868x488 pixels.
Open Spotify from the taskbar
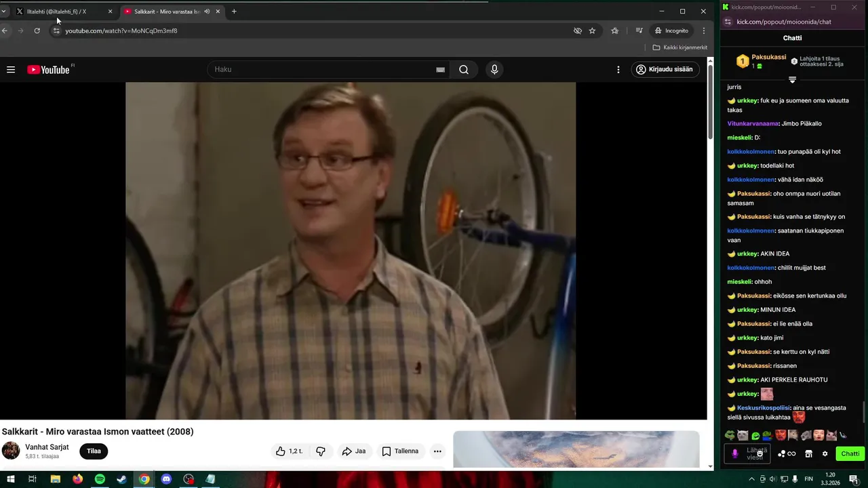tap(100, 479)
